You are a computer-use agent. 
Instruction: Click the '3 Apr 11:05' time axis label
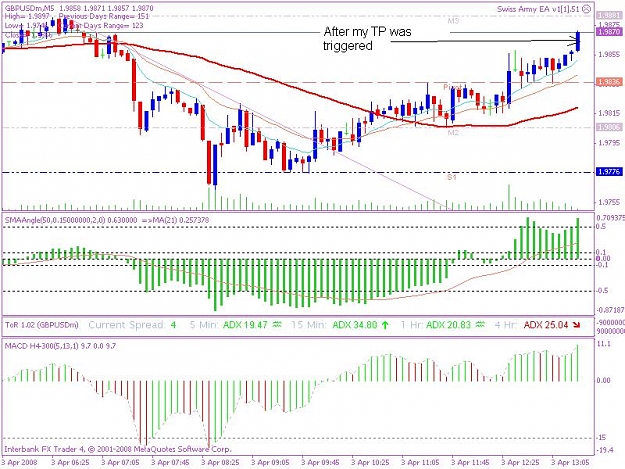[x=420, y=463]
